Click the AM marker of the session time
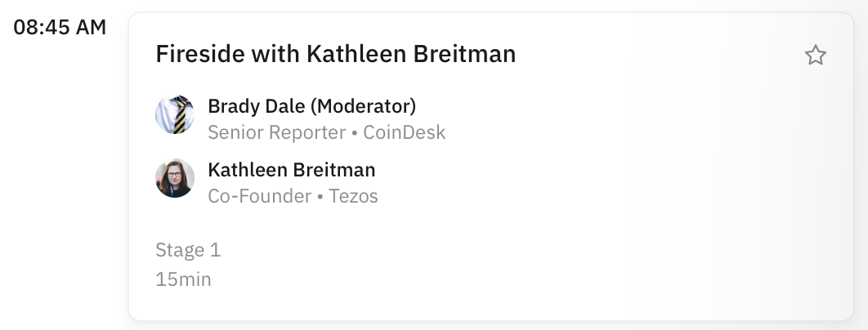Viewport: 868px width, 330px height. point(92,27)
